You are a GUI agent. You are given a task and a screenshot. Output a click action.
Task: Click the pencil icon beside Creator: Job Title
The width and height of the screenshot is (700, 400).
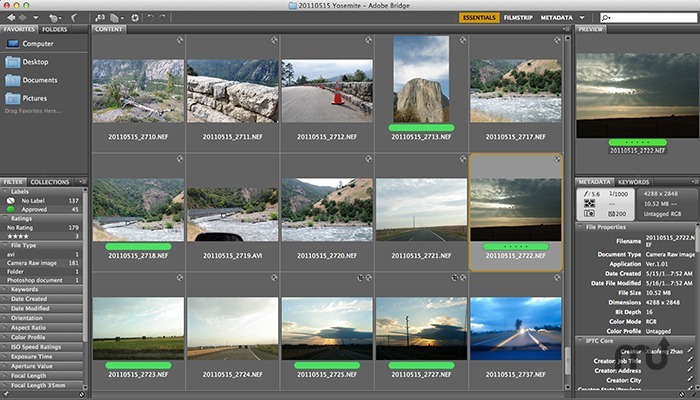[690, 361]
